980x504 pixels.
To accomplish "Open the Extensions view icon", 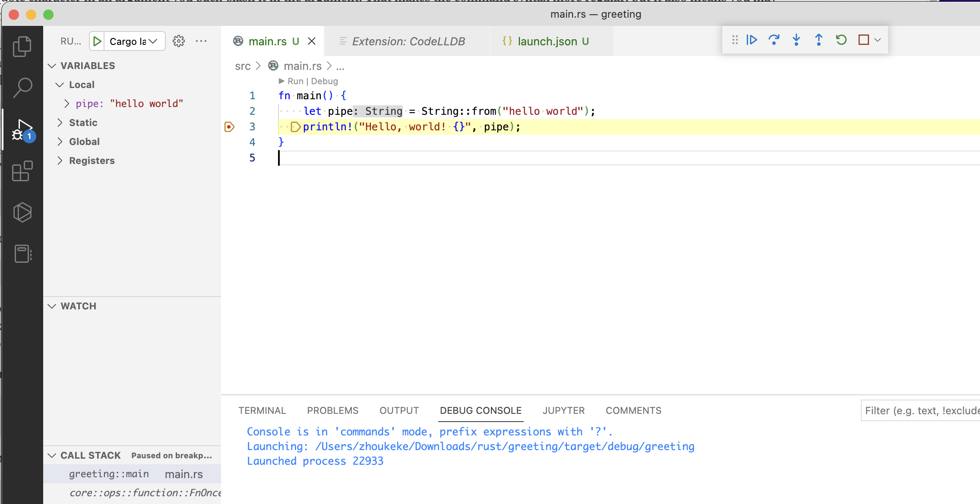I will [x=22, y=171].
